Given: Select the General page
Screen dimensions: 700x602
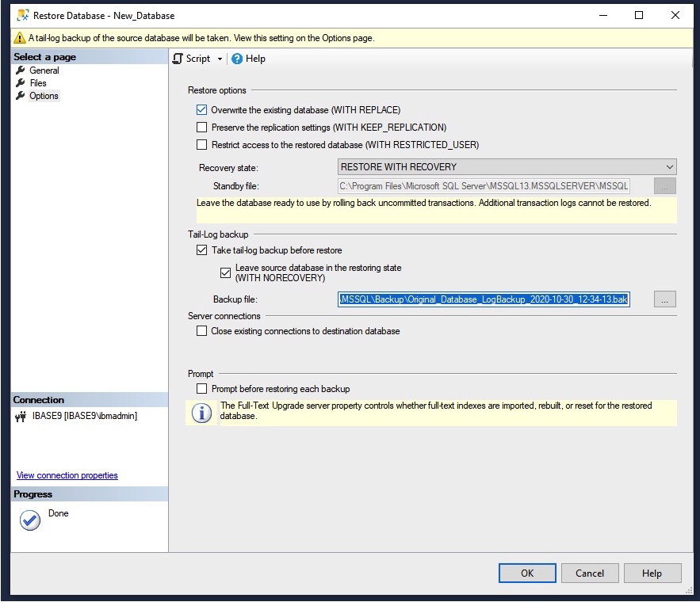Looking at the screenshot, I should tap(44, 70).
